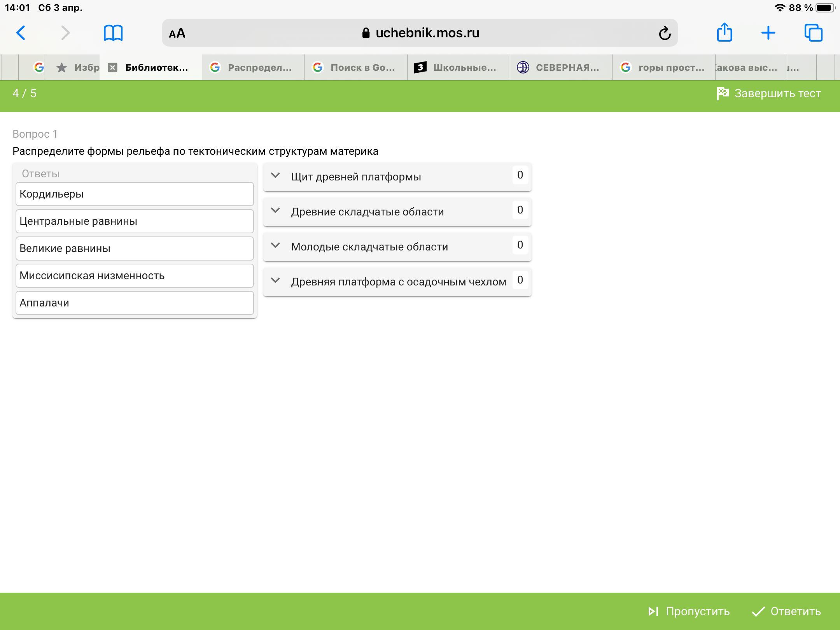Show all tabs overview icon
840x630 pixels.
pos(813,33)
